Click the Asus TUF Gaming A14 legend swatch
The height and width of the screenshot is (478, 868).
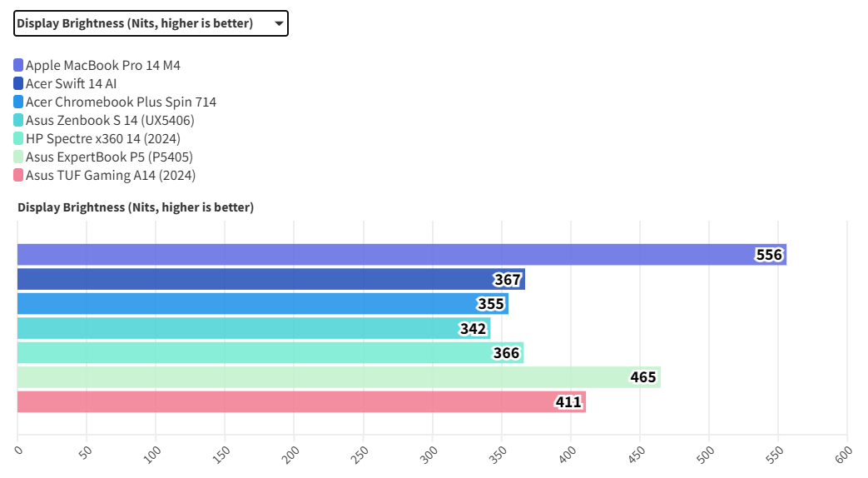pyautogui.click(x=18, y=175)
